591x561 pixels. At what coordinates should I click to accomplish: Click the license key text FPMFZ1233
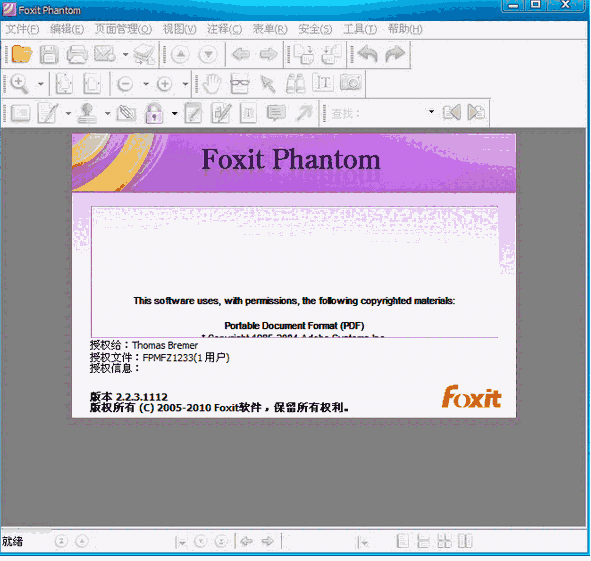(x=168, y=357)
